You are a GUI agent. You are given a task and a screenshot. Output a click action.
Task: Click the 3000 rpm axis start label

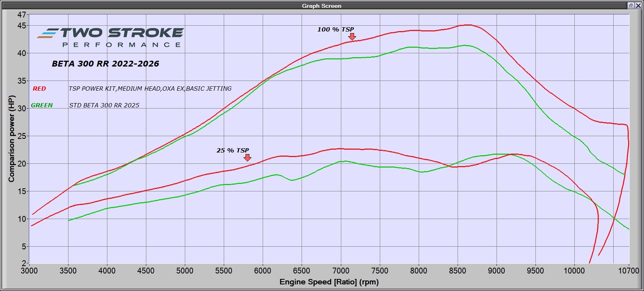tap(29, 271)
